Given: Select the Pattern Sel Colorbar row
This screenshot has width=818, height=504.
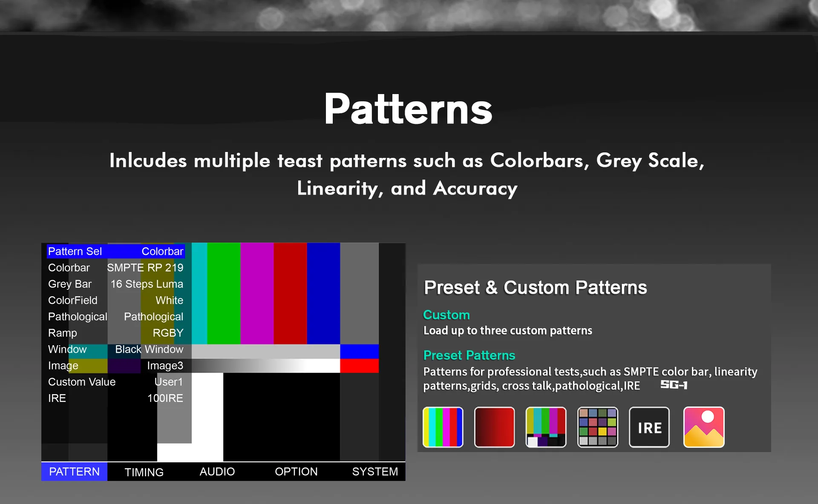Looking at the screenshot, I should point(115,251).
